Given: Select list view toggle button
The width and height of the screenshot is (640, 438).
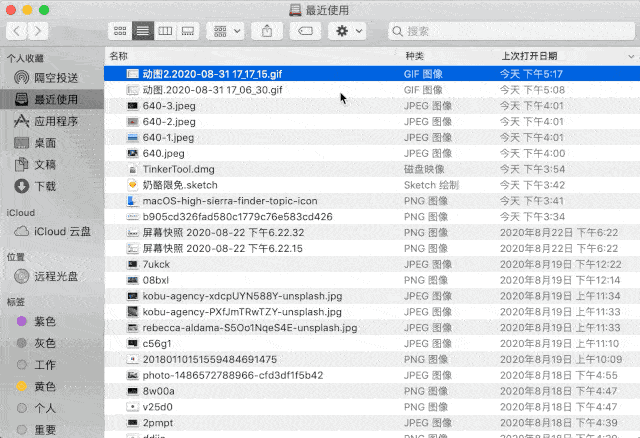Looking at the screenshot, I should 142,31.
